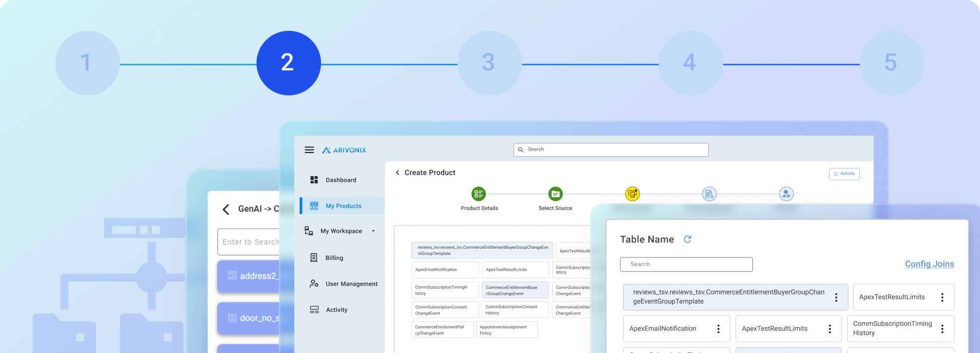Focus the top Search field in Arivonix
The height and width of the screenshot is (353, 980).
coord(611,150)
